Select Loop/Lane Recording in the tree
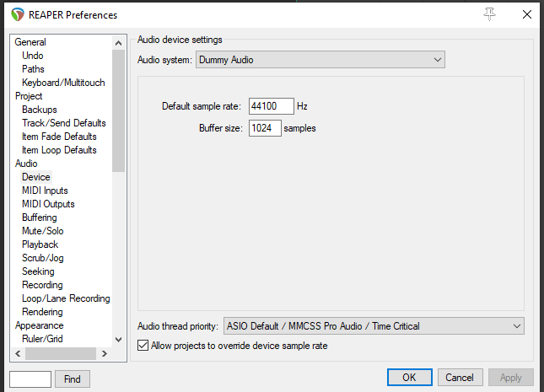Screen dimensions: 544x392 click(x=66, y=298)
